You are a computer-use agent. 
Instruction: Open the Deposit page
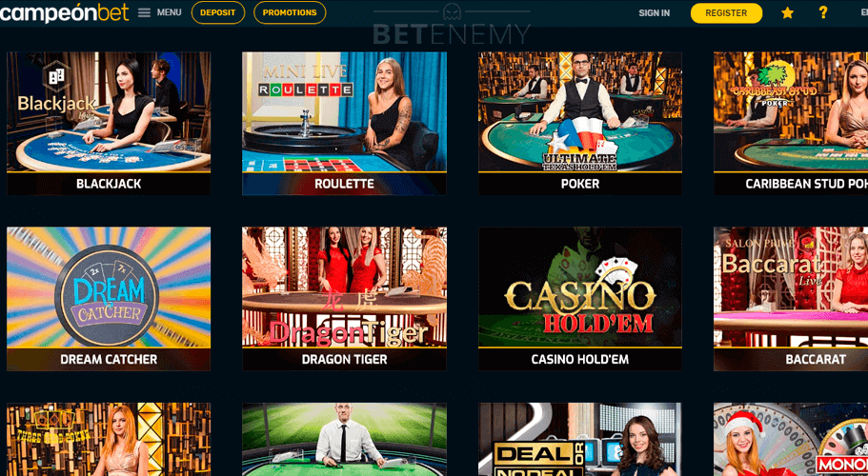point(218,12)
